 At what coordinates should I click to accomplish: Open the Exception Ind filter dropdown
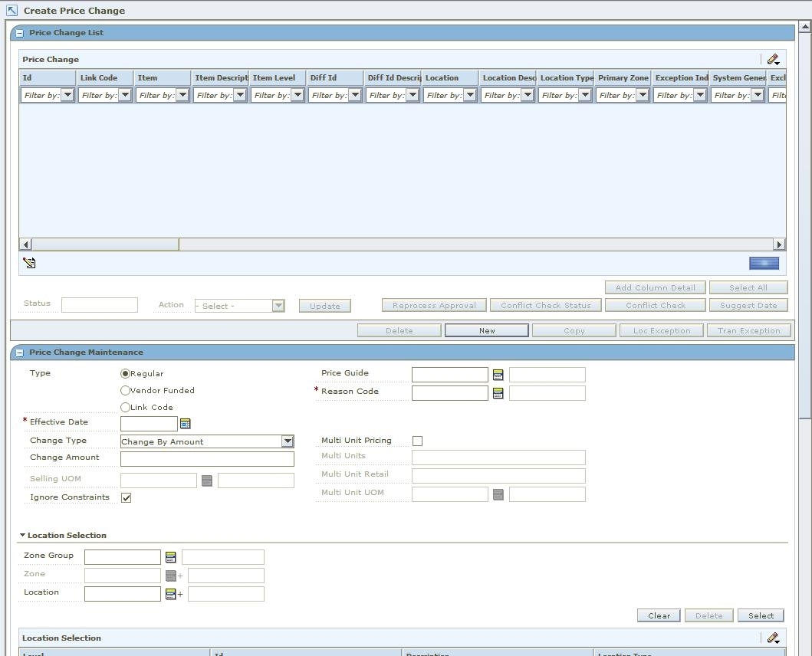click(x=700, y=95)
